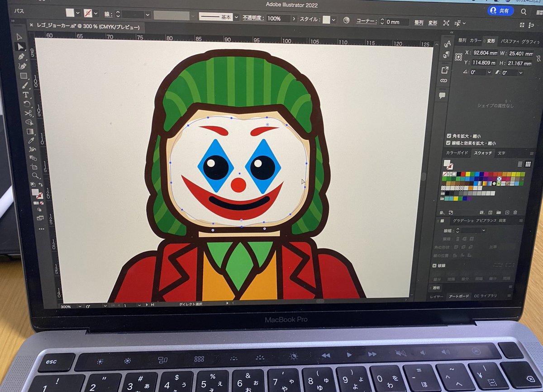Click the isolate selected object icon

(x=446, y=23)
